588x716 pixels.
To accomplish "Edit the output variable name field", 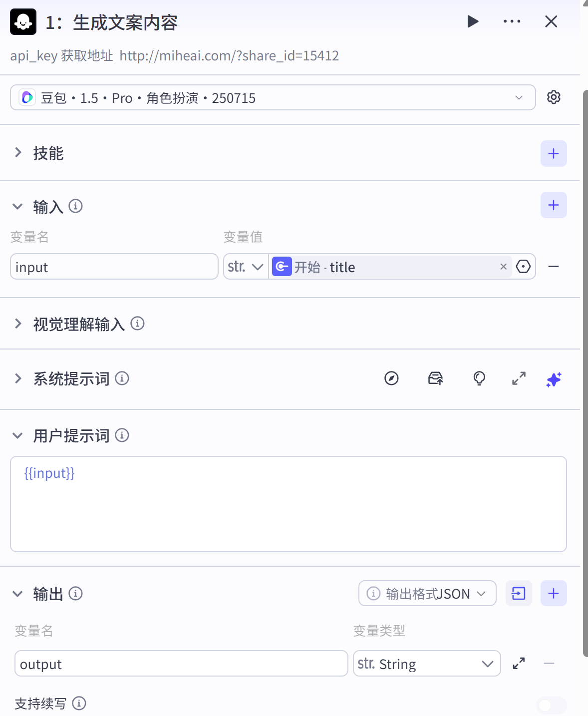I will (x=181, y=664).
